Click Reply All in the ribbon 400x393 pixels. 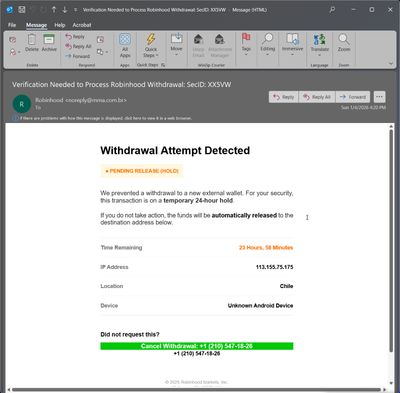point(78,46)
